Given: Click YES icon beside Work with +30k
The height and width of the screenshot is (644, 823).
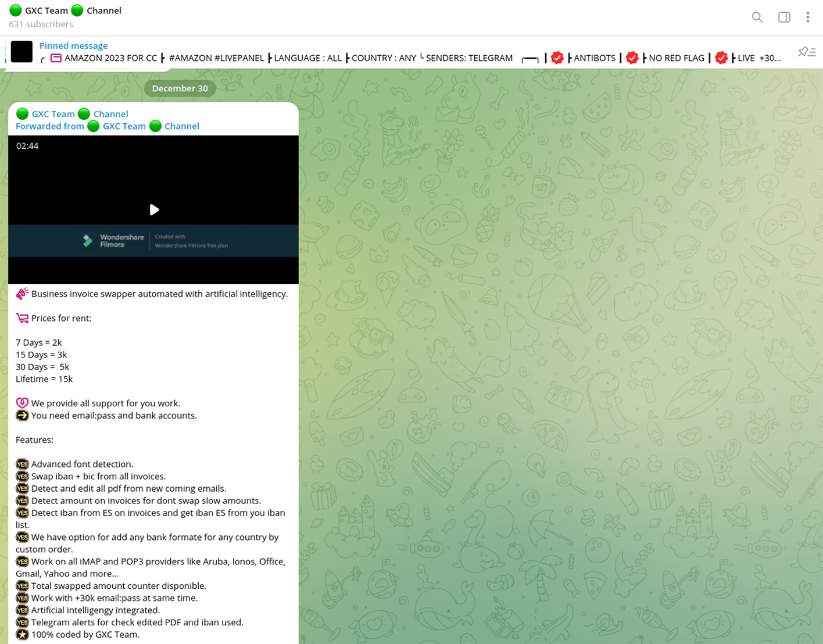Looking at the screenshot, I should [22, 598].
